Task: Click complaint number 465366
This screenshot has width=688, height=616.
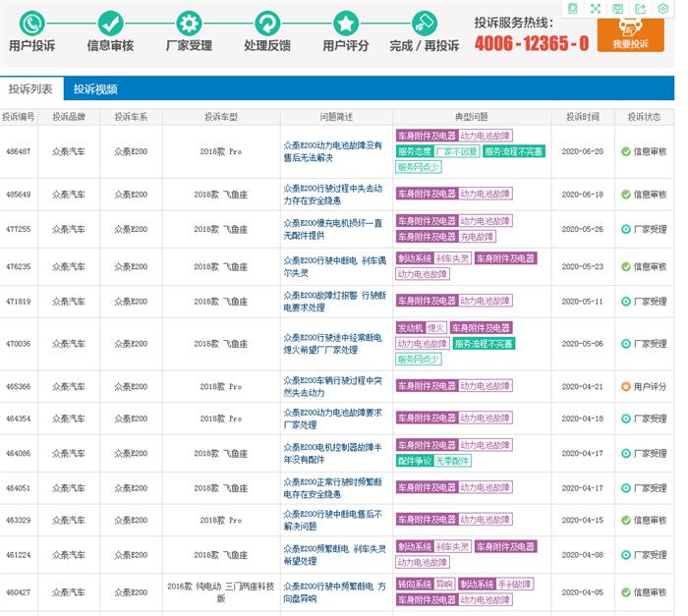Action: 19,386
